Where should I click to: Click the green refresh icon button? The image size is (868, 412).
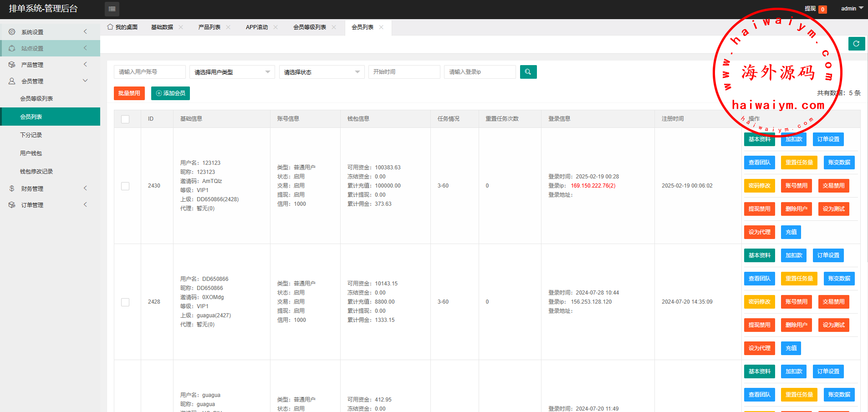(856, 44)
